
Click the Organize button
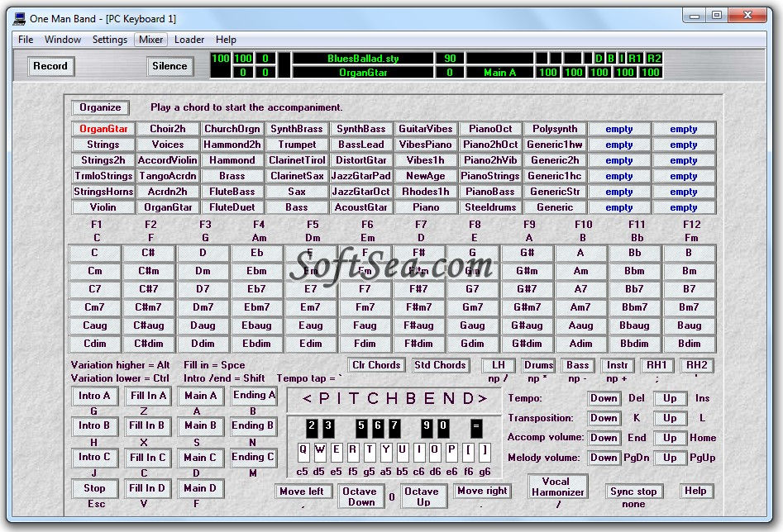pyautogui.click(x=100, y=107)
